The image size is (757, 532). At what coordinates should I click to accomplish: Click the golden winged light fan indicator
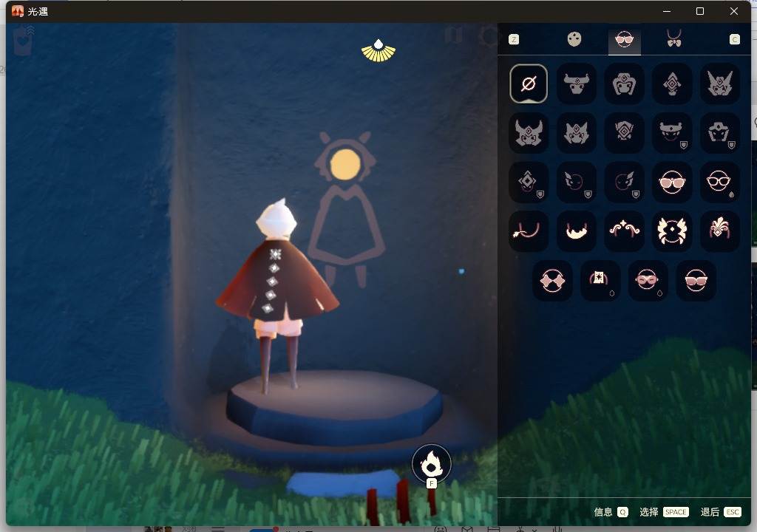pyautogui.click(x=378, y=50)
